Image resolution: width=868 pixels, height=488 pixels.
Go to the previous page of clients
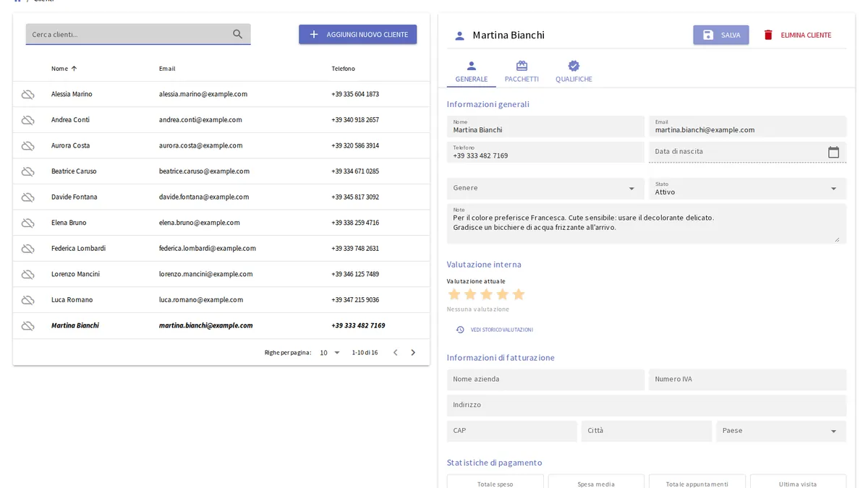395,353
